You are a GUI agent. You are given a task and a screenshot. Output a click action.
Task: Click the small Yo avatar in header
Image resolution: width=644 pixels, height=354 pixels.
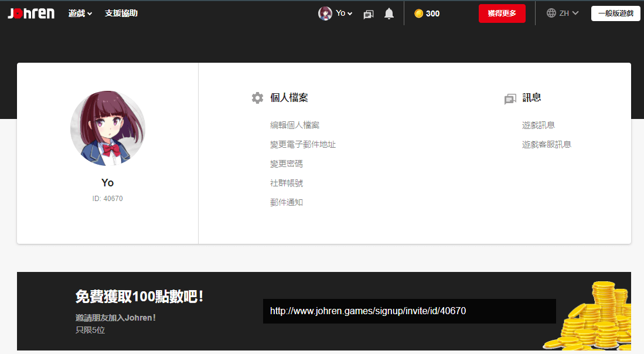[325, 13]
